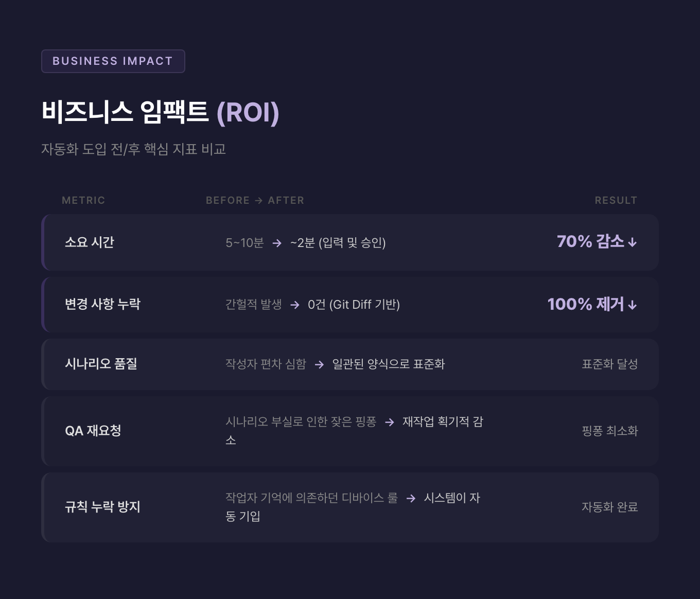700x599 pixels.
Task: Click the arrow between BEFORE and AFTER header
Action: 258,201
